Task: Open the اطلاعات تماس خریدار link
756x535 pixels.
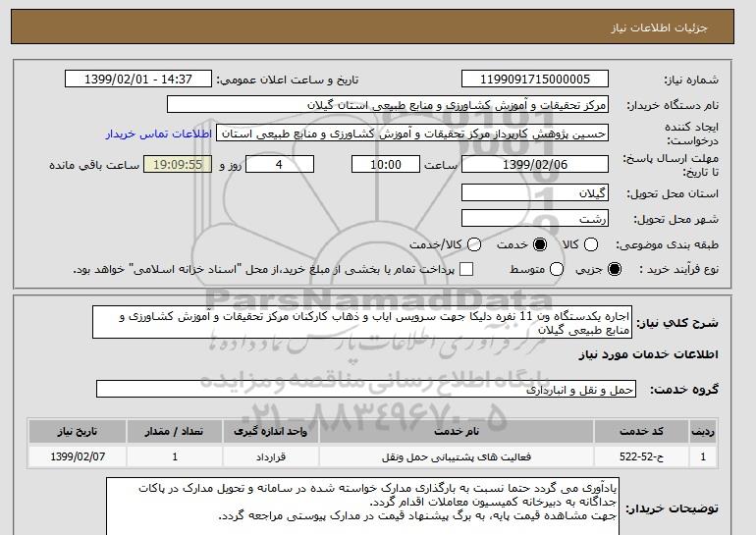Action: [x=159, y=134]
